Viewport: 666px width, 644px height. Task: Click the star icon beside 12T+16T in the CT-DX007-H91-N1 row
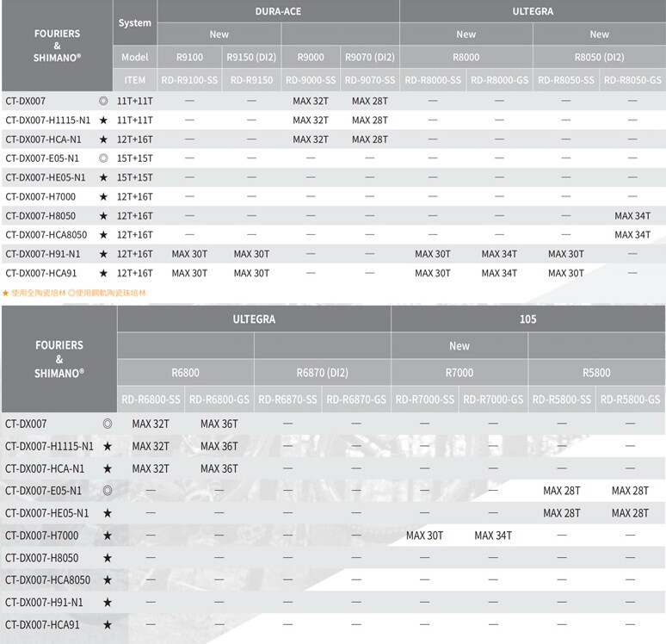tap(103, 254)
